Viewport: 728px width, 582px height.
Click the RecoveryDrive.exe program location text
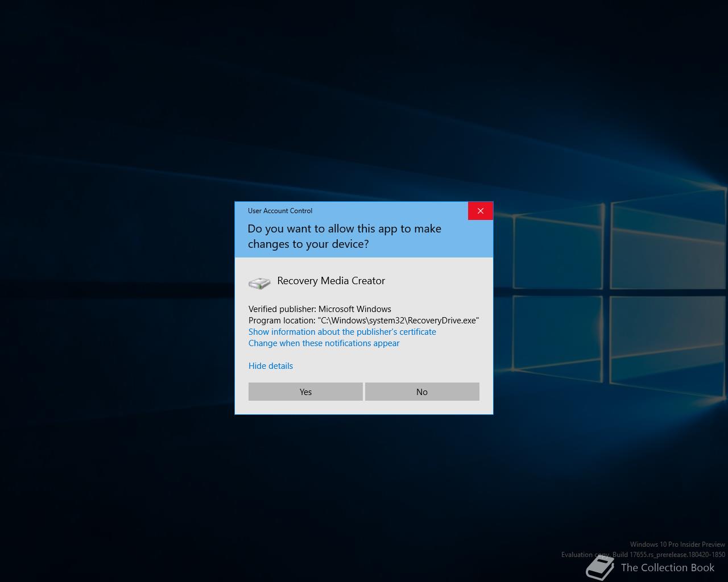click(364, 321)
